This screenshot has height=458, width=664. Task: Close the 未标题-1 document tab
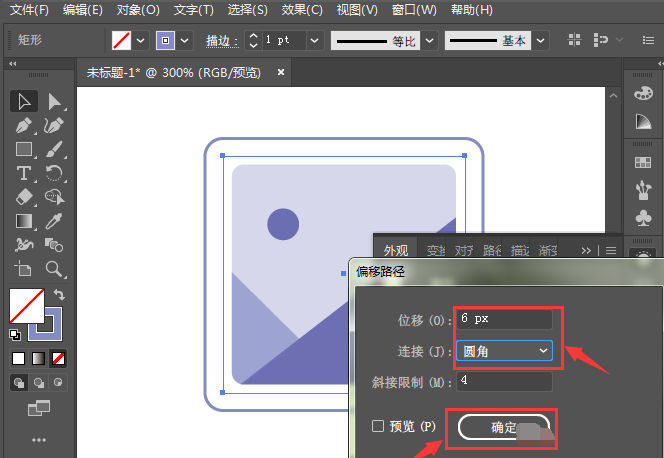pyautogui.click(x=280, y=72)
